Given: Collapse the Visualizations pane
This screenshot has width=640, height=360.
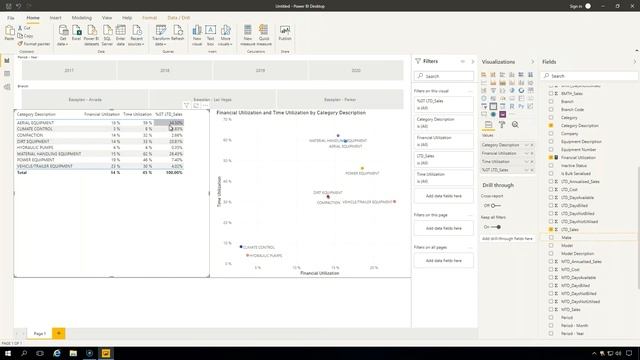Looking at the screenshot, I should (x=532, y=62).
